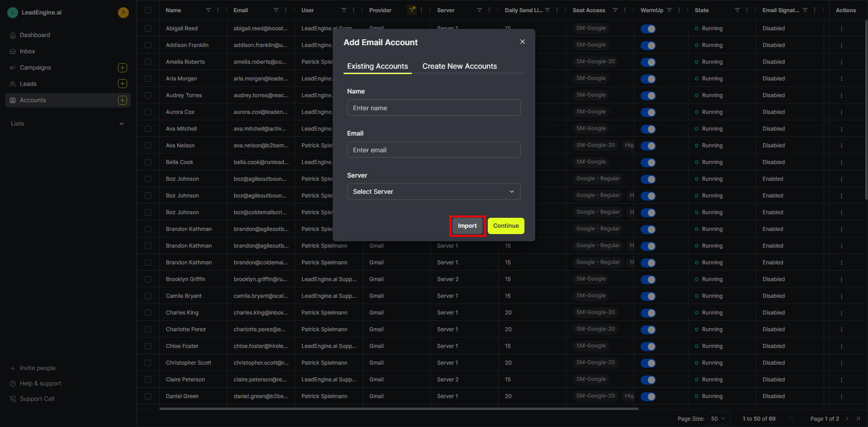
Task: Open Help & support link
Action: 40,384
